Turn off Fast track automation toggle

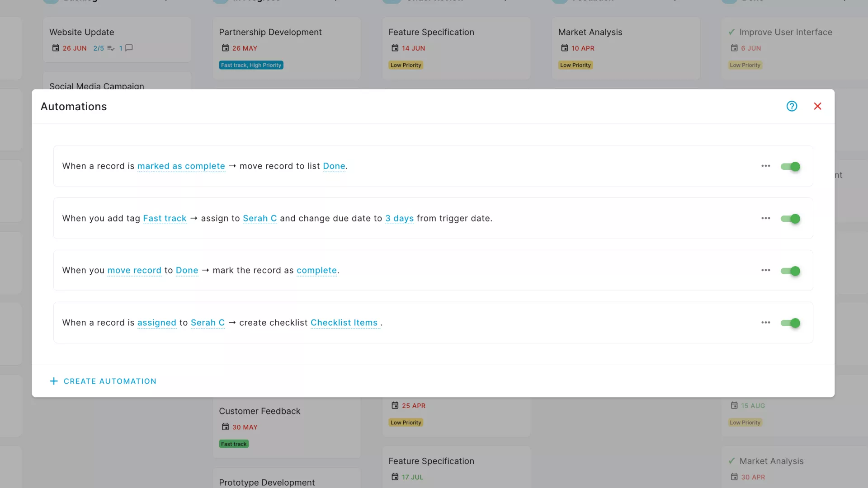click(x=790, y=219)
